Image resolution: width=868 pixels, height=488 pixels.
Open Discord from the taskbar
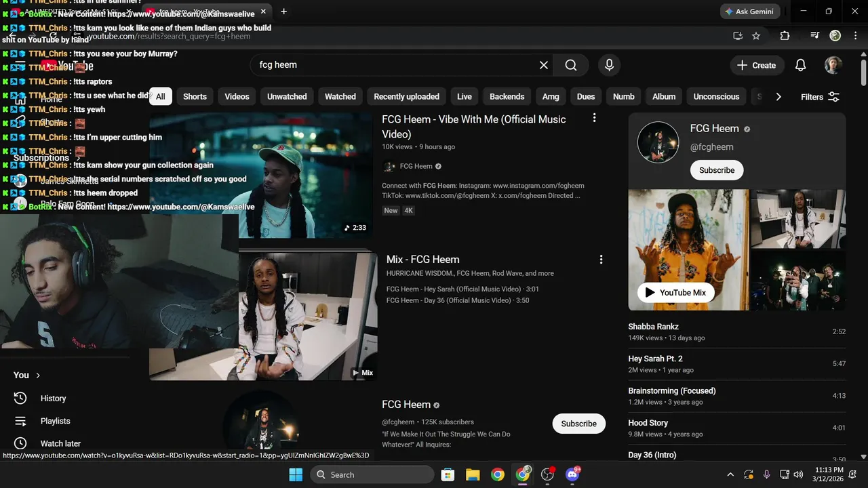click(572, 474)
